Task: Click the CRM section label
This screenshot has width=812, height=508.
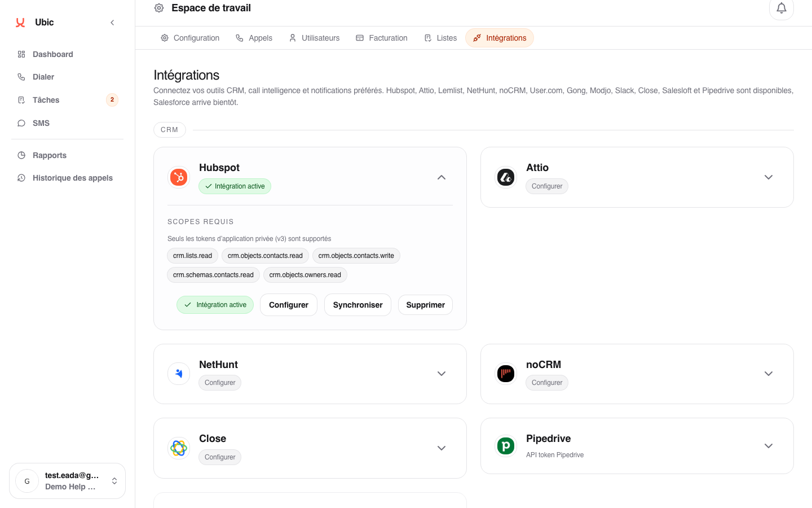Action: pos(170,130)
